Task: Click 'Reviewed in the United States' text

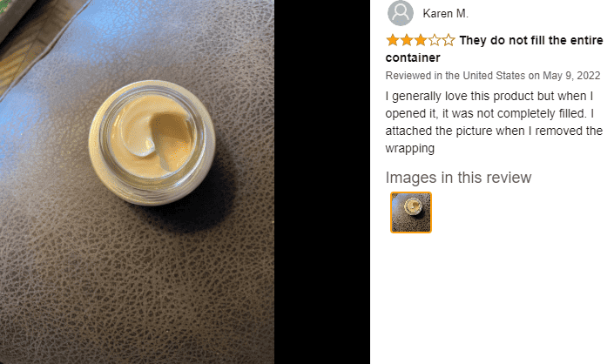Action: pyautogui.click(x=455, y=76)
